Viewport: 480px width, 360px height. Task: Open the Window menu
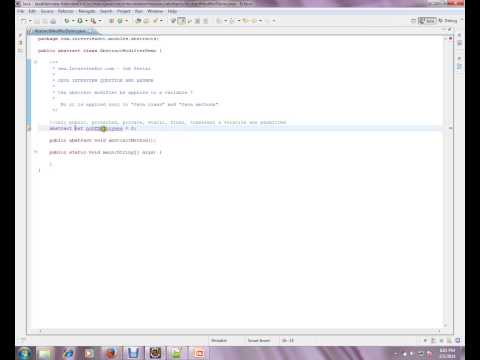pyautogui.click(x=155, y=11)
